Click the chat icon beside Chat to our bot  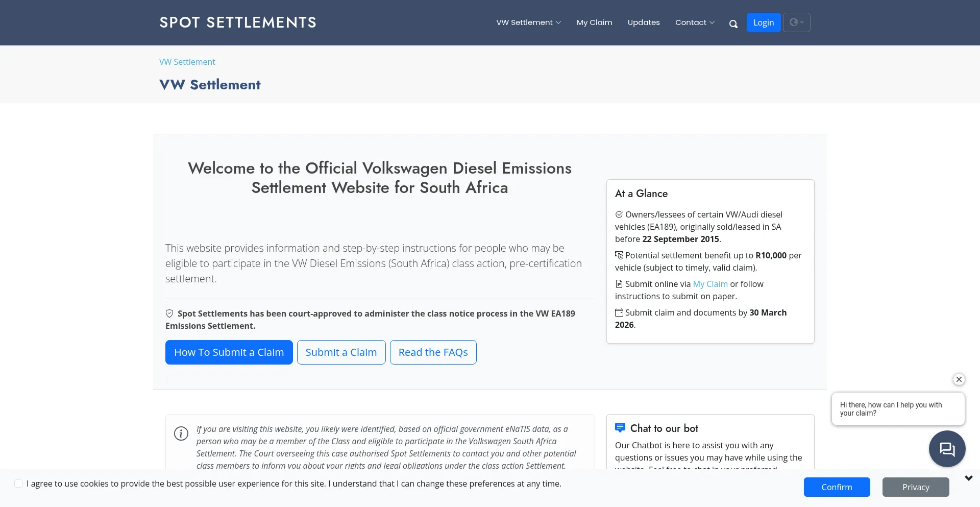click(620, 428)
